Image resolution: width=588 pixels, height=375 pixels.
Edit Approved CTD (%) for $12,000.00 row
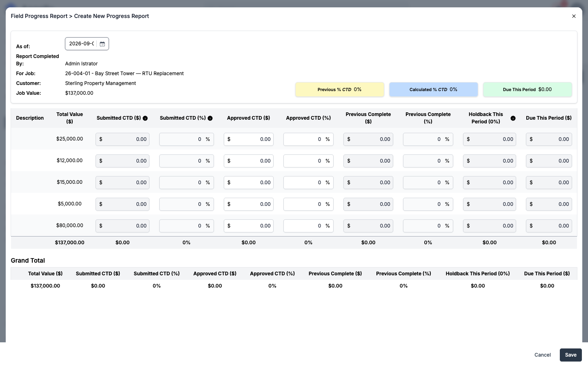(308, 161)
